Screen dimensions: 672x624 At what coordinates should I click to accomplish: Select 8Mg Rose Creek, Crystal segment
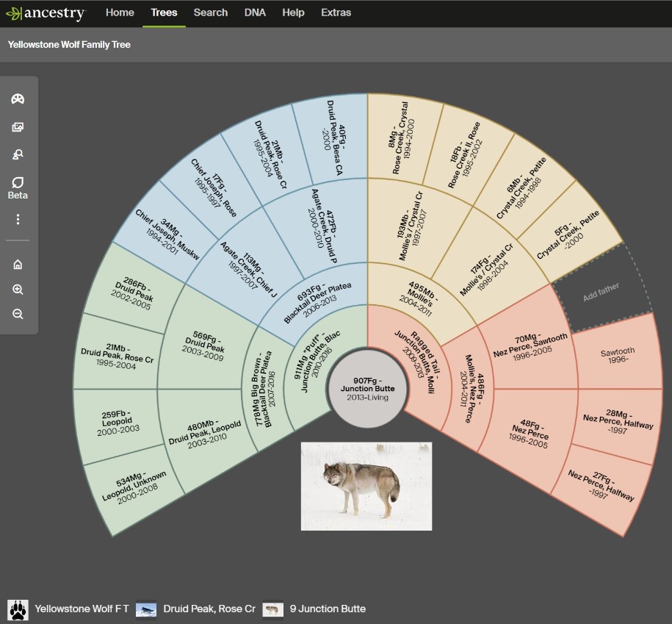pyautogui.click(x=402, y=137)
